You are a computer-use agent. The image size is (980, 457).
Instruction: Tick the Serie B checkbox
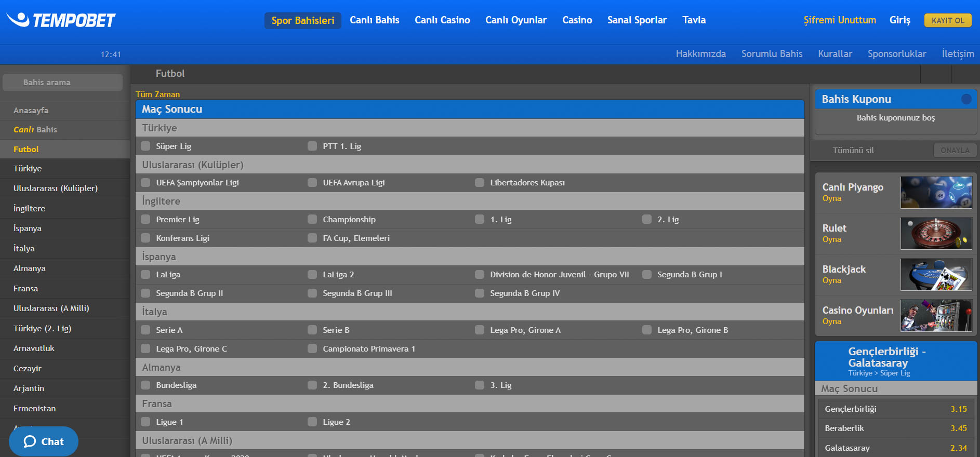(x=312, y=330)
